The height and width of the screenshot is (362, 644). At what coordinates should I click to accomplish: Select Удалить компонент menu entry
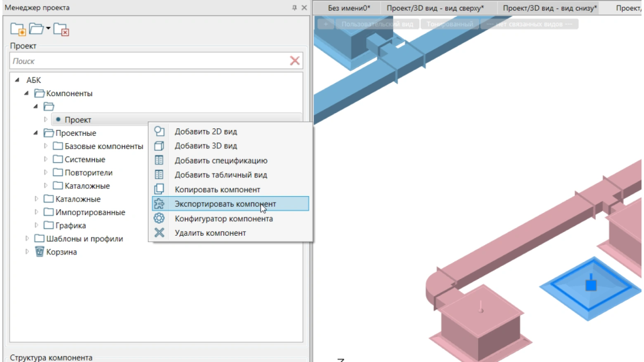click(210, 233)
